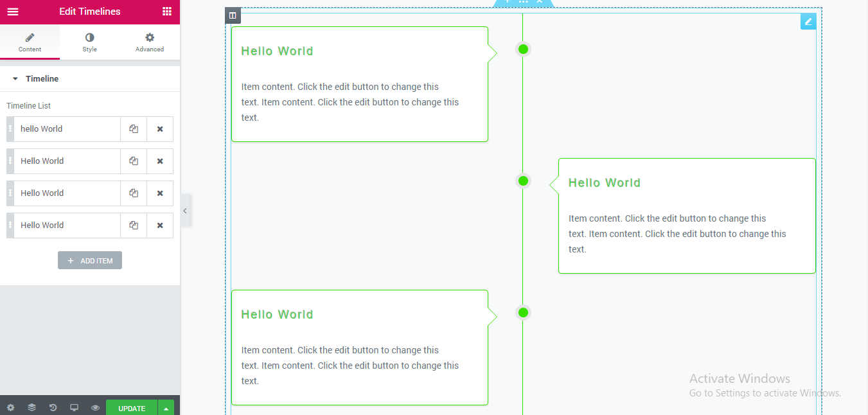
Task: Open the UPDATE button options arrow
Action: (x=166, y=407)
